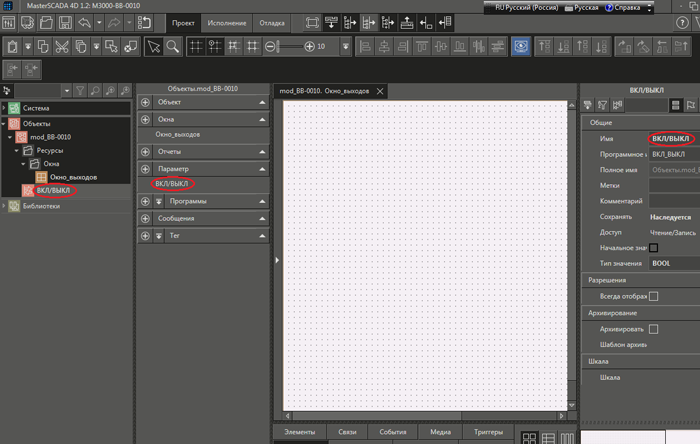This screenshot has width=700, height=444.
Task: Open the События bottom tab
Action: pyautogui.click(x=392, y=432)
